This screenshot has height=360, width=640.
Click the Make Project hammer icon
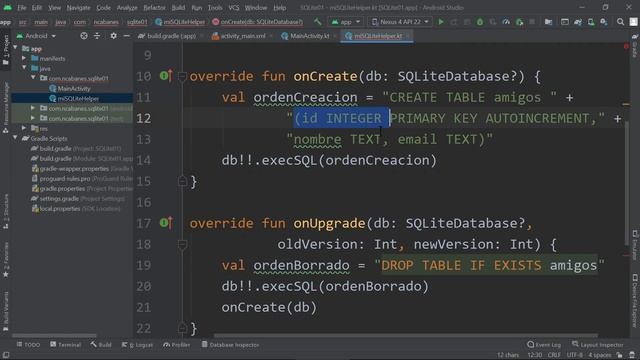[318, 22]
